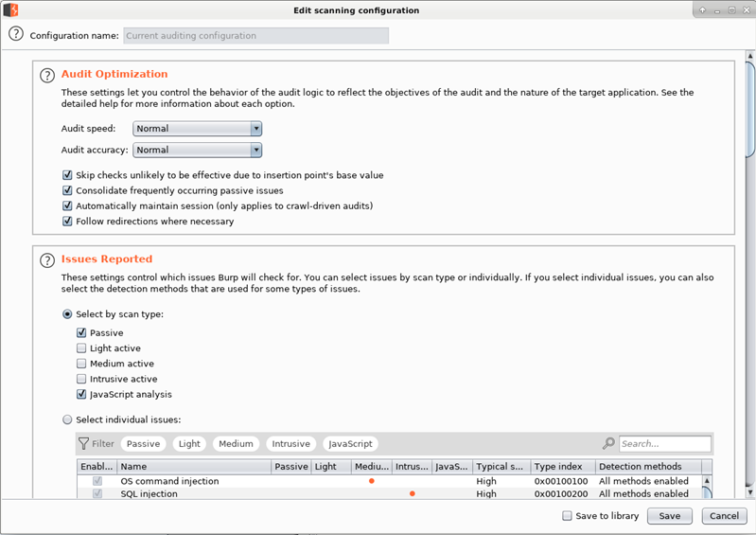Toggle Automatically maintain session checkbox
Screen dimensions: 756x535
pos(67,206)
